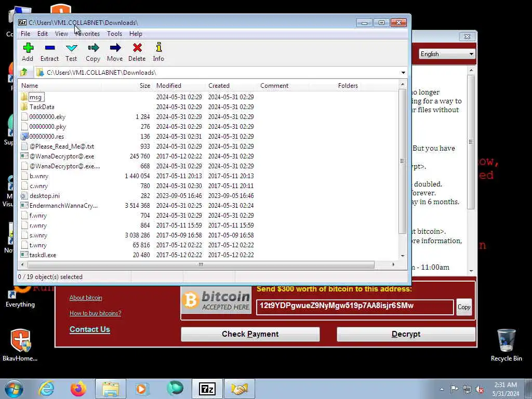The width and height of the screenshot is (532, 399).
Task: Open the How to buy bitcoins link
Action: [96, 313]
